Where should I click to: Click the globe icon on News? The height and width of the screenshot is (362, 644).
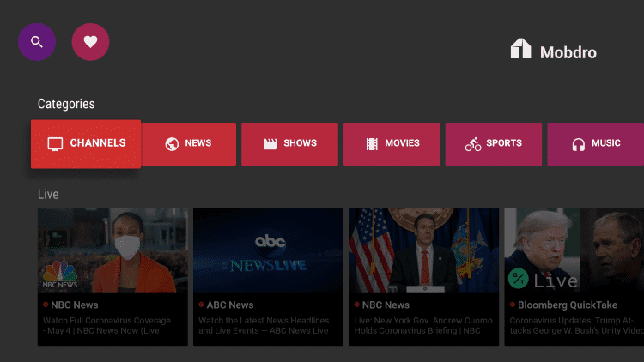172,144
